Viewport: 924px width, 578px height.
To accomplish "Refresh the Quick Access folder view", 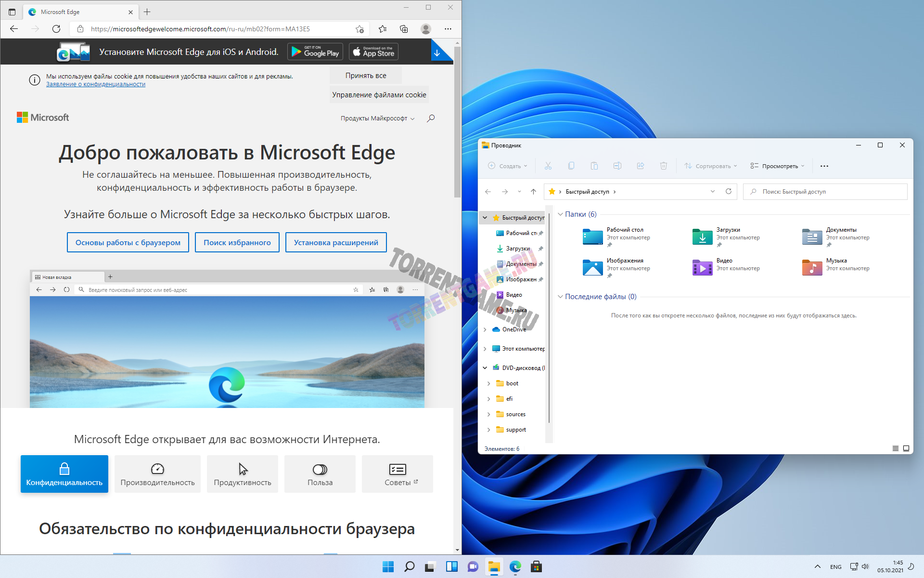I will pos(729,192).
